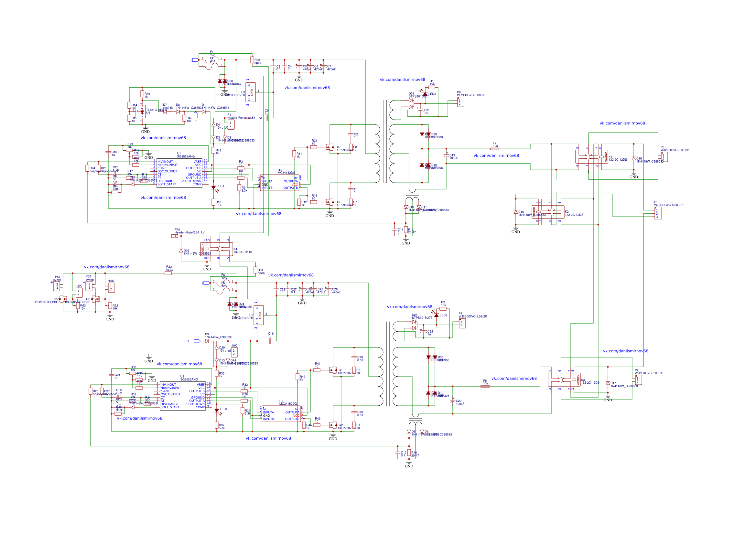The image size is (756, 534).
Task: Click the D17 diode symbol
Action: coord(608,383)
